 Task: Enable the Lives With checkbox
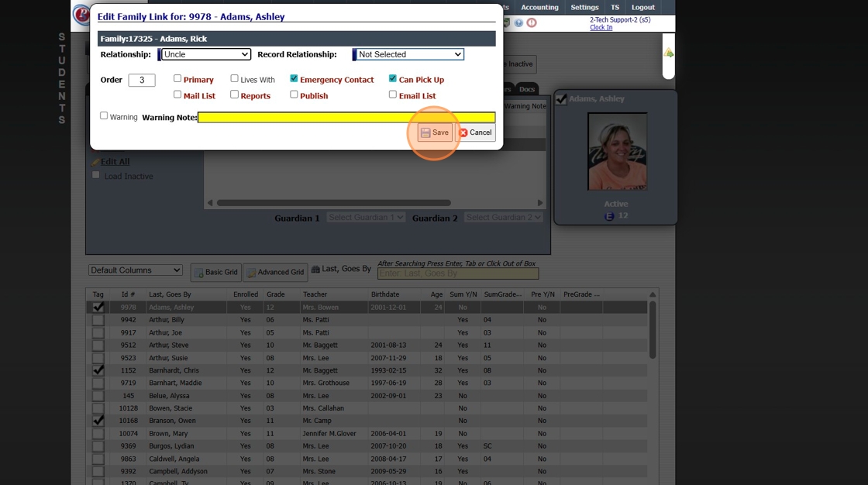coord(234,78)
